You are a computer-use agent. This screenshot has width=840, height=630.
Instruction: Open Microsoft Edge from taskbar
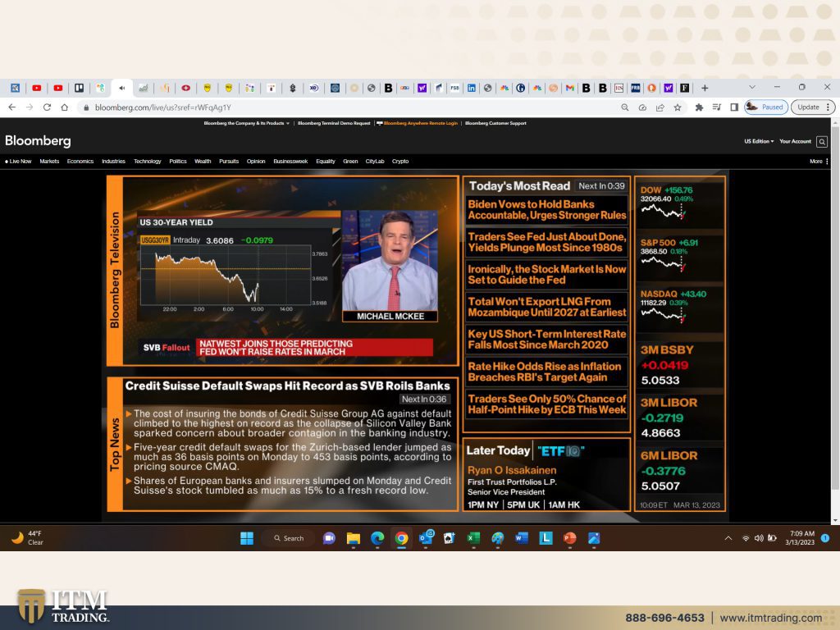(x=377, y=538)
